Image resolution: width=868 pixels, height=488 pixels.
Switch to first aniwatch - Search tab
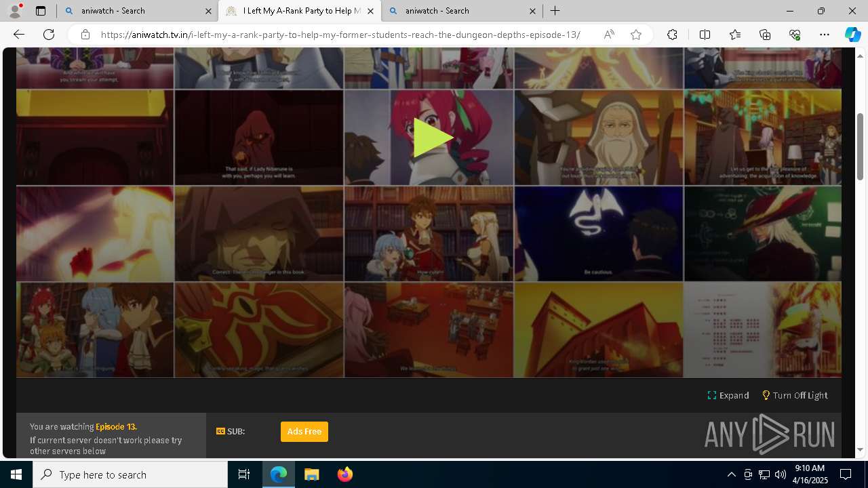pyautogui.click(x=137, y=11)
